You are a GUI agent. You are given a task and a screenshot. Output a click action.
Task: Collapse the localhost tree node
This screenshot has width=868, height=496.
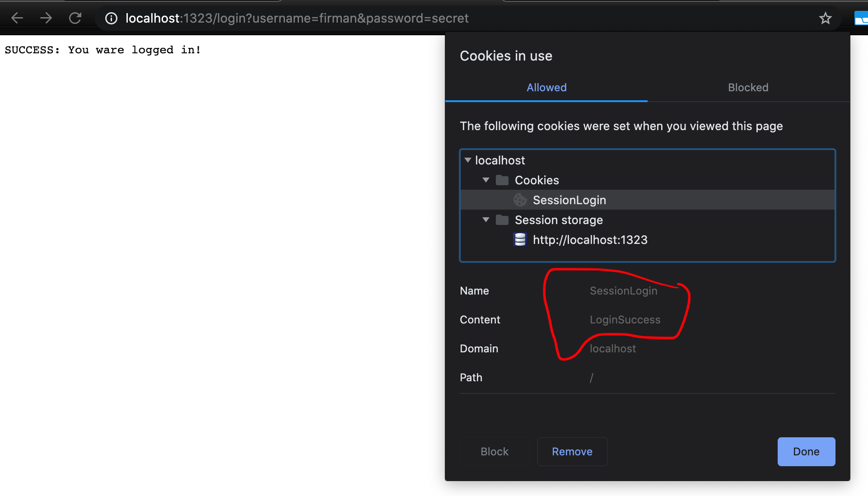click(468, 160)
